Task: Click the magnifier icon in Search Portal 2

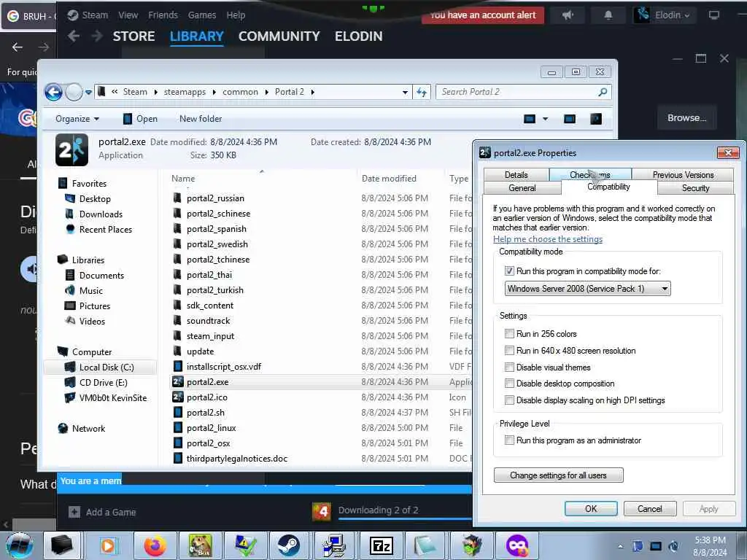Action: [x=603, y=92]
